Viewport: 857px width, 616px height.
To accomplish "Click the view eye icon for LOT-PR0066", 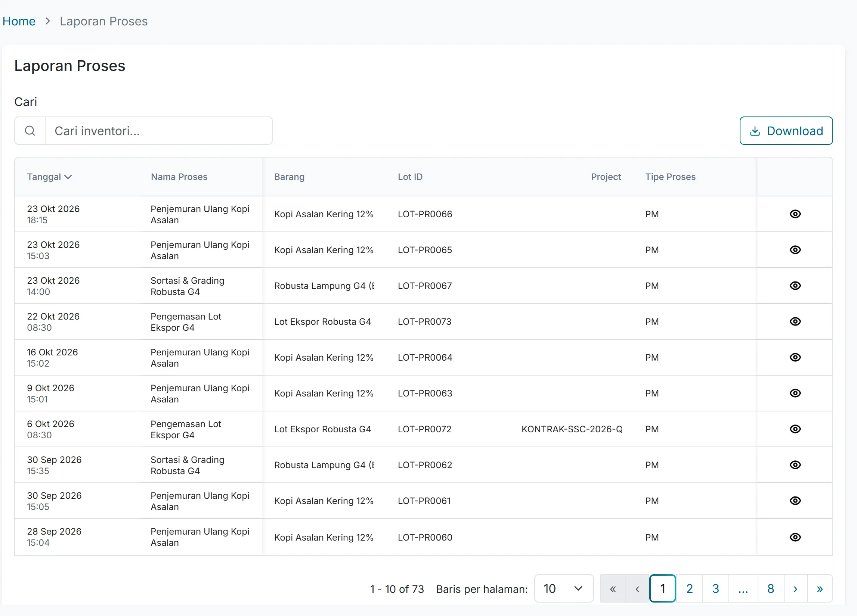I will [x=795, y=214].
